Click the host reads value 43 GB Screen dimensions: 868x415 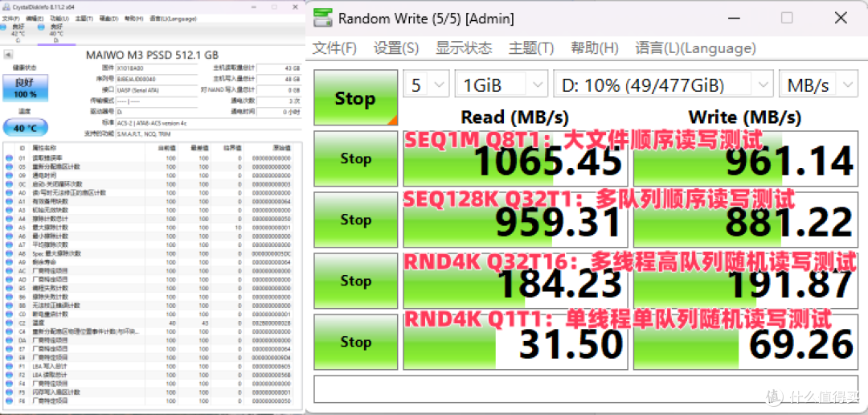(x=279, y=68)
